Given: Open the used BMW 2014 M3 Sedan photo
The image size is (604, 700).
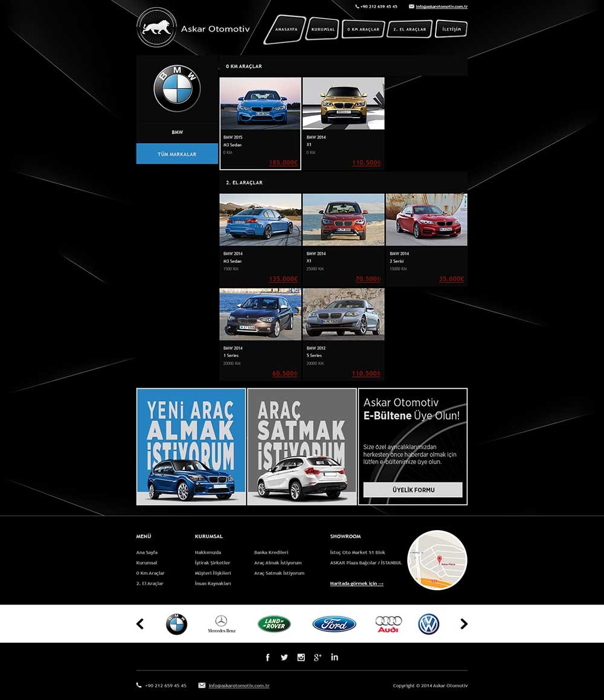Looking at the screenshot, I should [260, 220].
